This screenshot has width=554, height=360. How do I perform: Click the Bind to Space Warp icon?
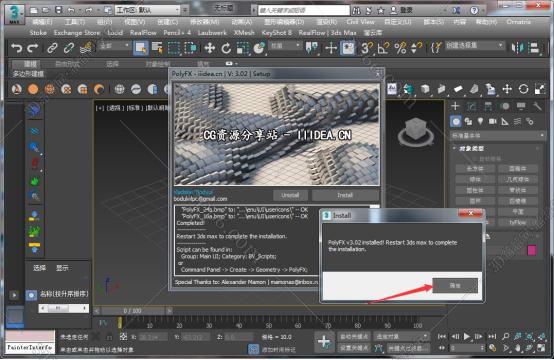tap(86, 48)
